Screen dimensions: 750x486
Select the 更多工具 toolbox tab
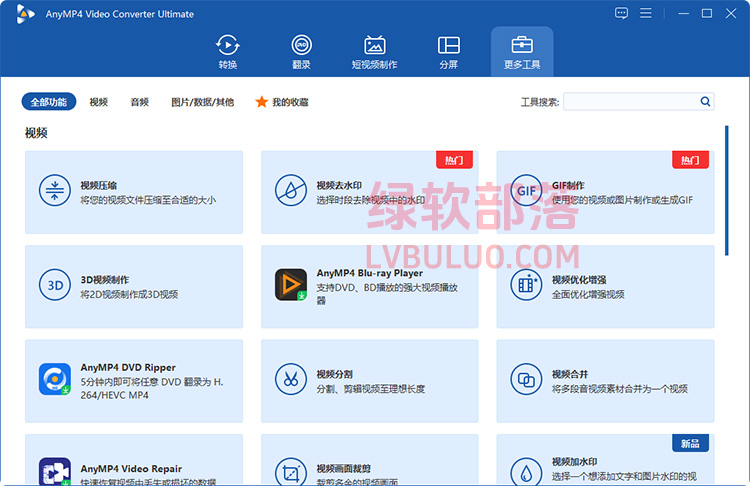[522, 52]
